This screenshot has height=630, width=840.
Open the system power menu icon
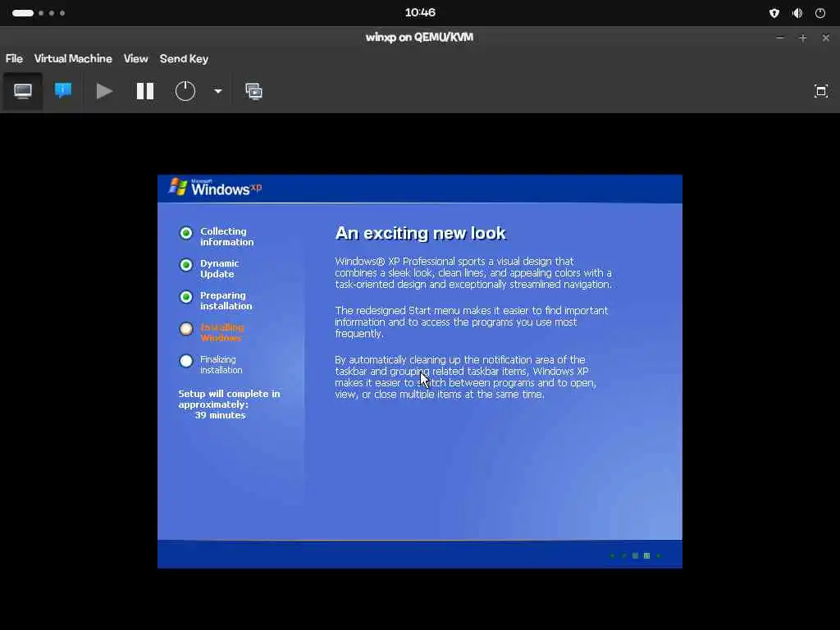(x=820, y=13)
